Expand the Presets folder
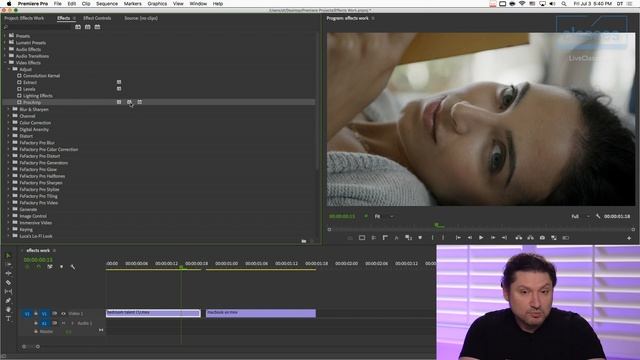This screenshot has width=640, height=360. [5, 36]
